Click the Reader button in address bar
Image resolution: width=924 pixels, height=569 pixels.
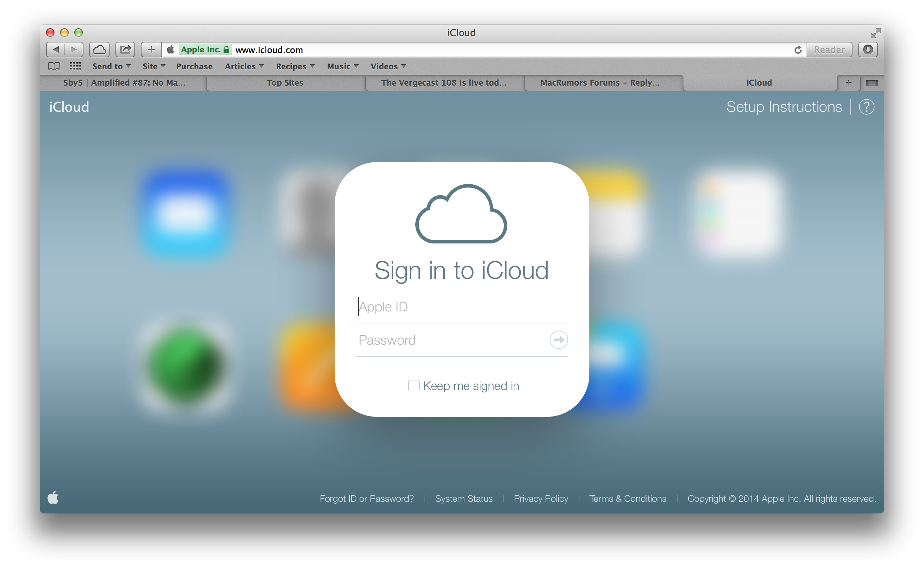829,50
